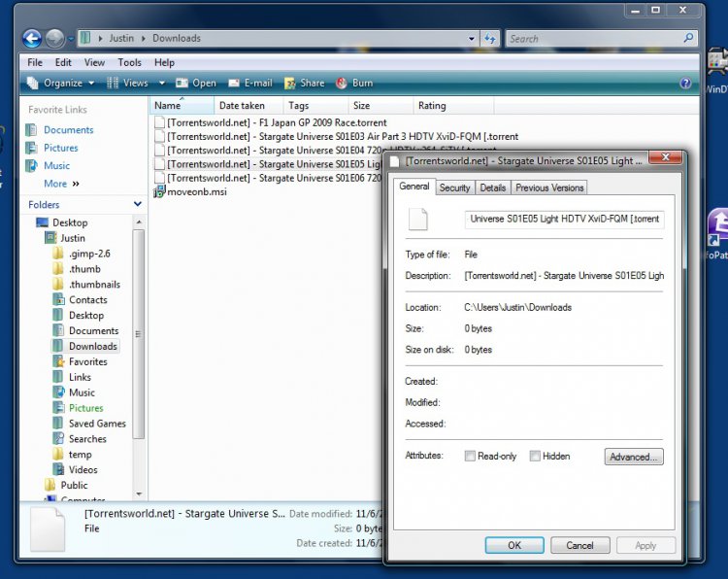Click the Views toolbar button
728x579 pixels.
pyautogui.click(x=128, y=83)
